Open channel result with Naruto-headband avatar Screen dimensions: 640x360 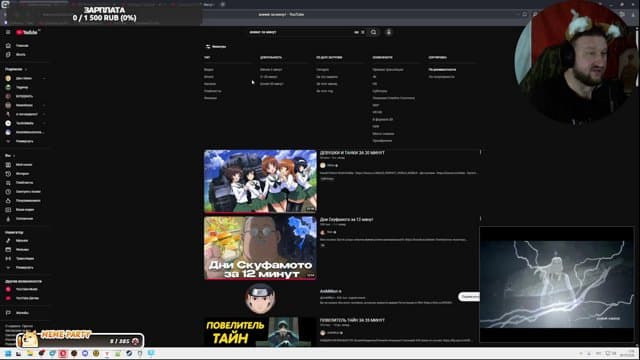coord(260,298)
